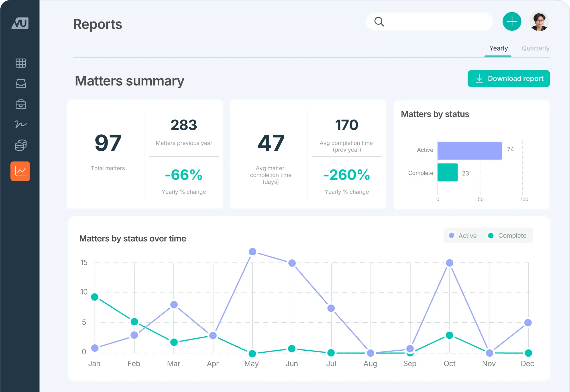
Task: Select the Oct Active data point
Action: click(450, 263)
